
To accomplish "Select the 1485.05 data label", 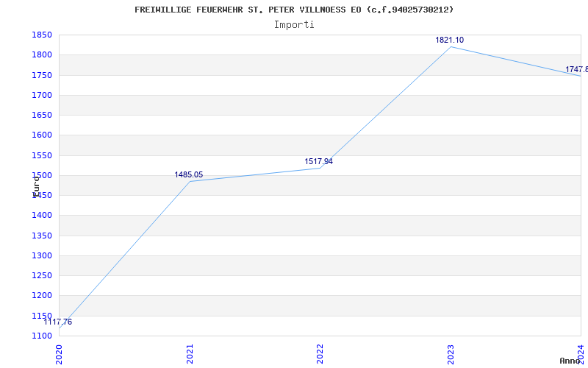I will pos(189,174).
